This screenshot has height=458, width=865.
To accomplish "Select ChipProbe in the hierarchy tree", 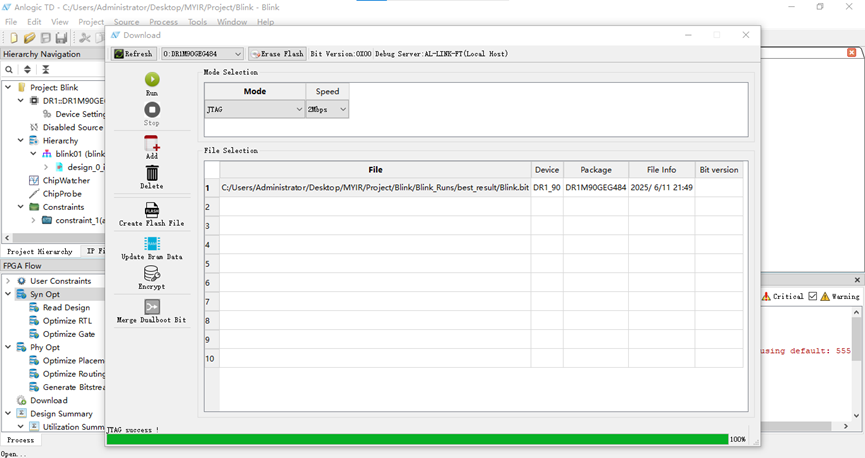I will [x=62, y=194].
